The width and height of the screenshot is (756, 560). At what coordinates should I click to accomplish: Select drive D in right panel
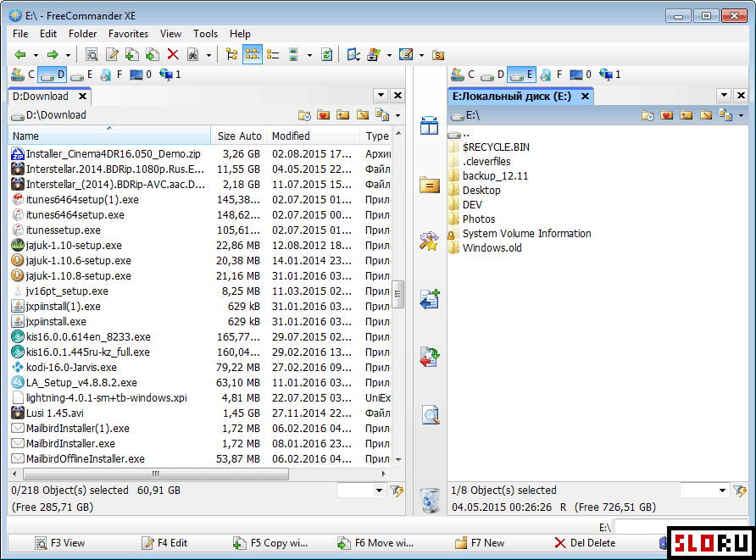[492, 75]
